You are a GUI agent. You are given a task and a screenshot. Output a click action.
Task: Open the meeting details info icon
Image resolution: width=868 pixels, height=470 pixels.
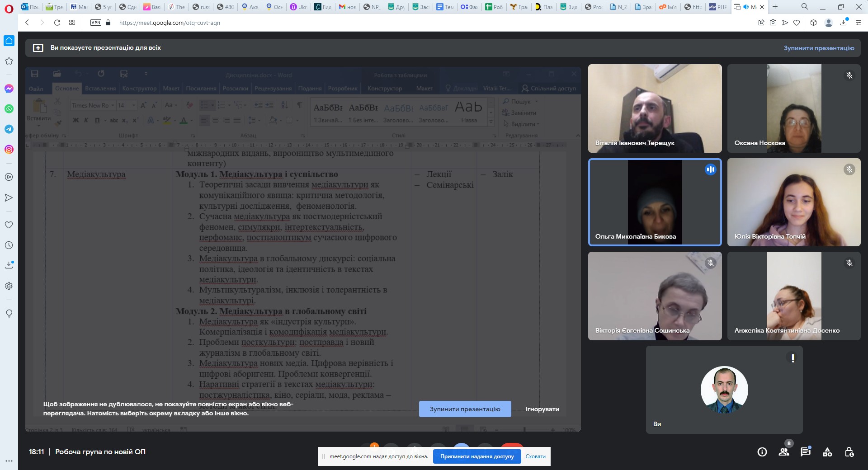[762, 452]
